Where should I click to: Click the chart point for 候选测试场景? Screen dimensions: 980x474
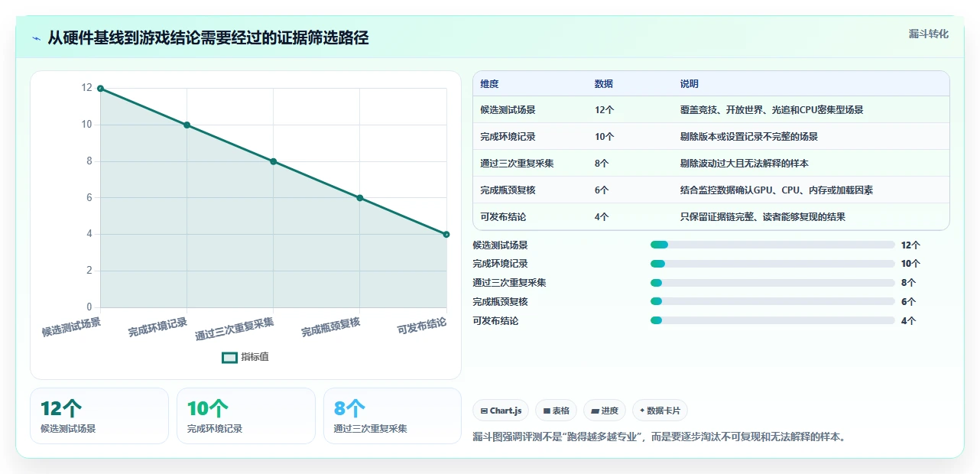(x=100, y=89)
